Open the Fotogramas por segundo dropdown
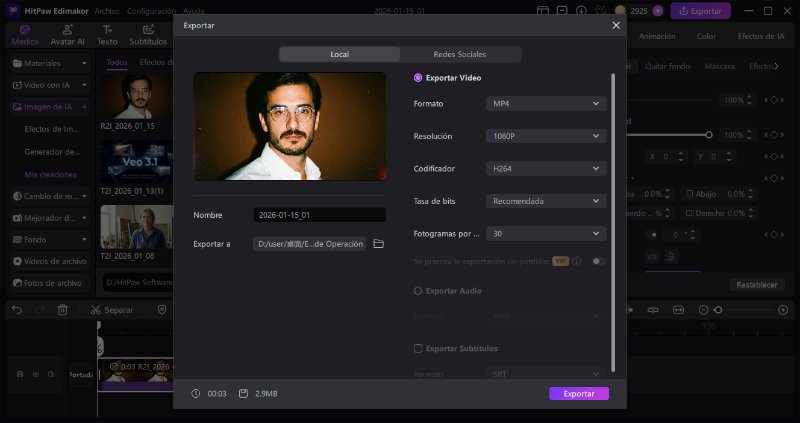The image size is (800, 423). [x=546, y=234]
